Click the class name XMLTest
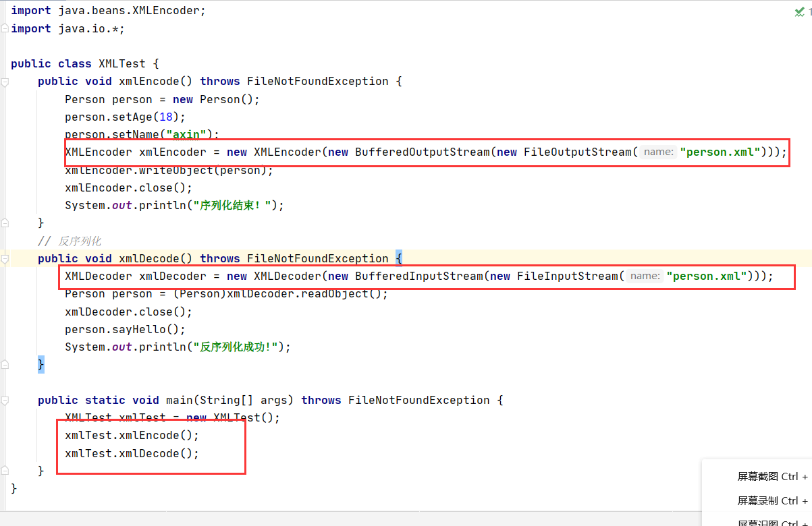This screenshot has height=526, width=812. tap(121, 63)
